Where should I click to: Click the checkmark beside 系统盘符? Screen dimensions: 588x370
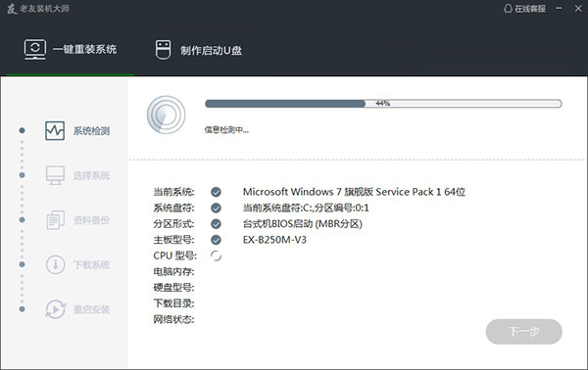(x=216, y=208)
